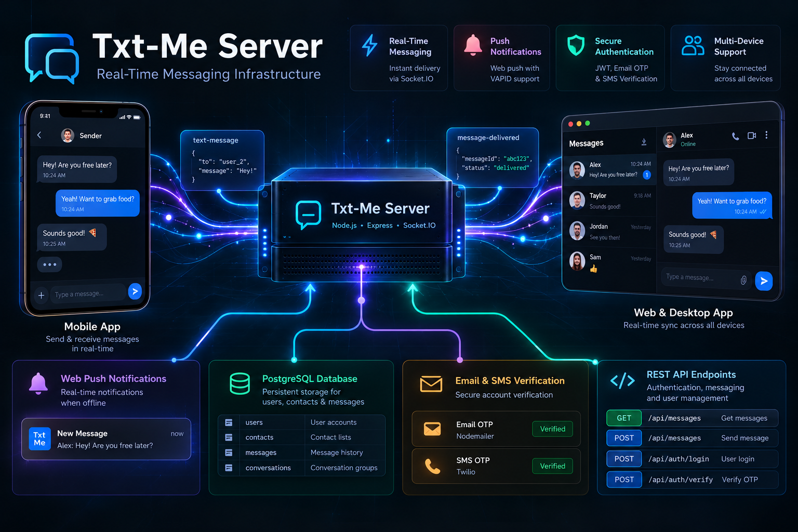Click Alex's avatar in desktop chat header

pos(670,140)
